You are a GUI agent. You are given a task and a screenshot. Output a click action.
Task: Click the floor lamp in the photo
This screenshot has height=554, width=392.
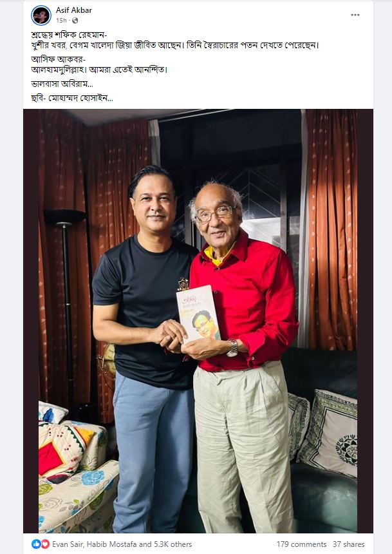click(66, 304)
